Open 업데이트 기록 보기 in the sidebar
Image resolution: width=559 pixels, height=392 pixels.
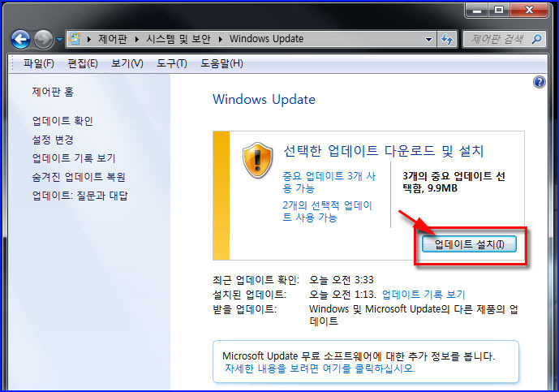point(74,158)
